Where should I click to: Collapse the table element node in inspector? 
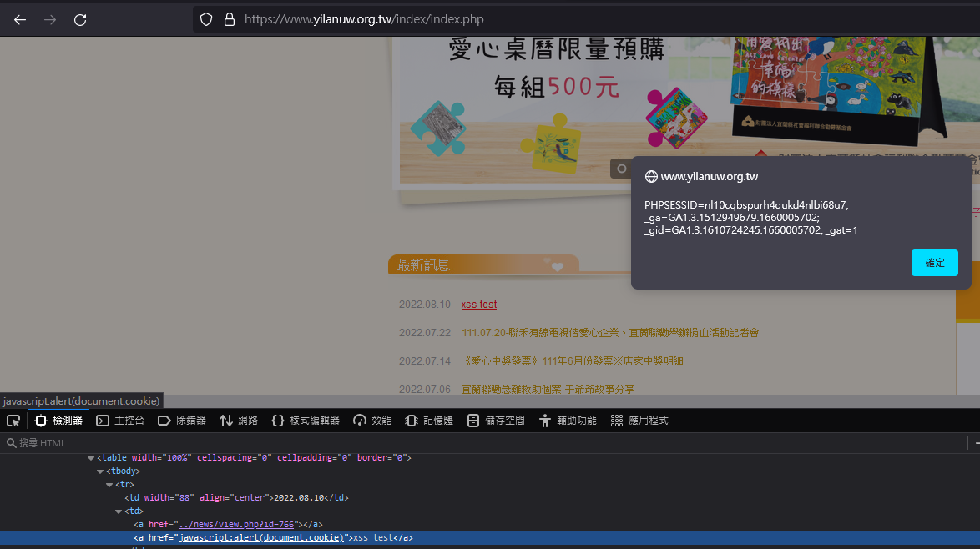(91, 458)
